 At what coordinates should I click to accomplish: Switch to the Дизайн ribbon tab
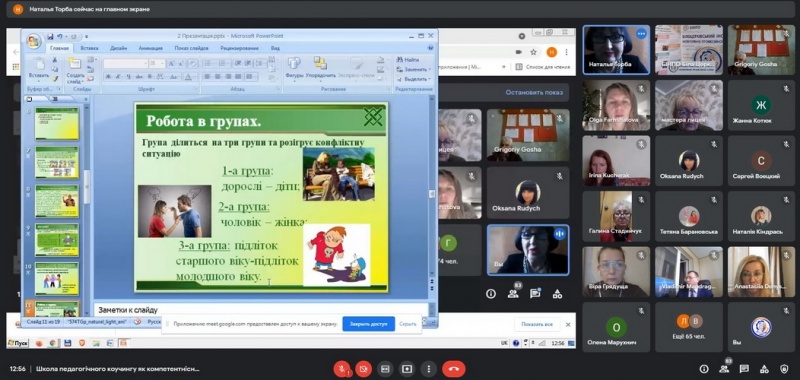[x=118, y=48]
